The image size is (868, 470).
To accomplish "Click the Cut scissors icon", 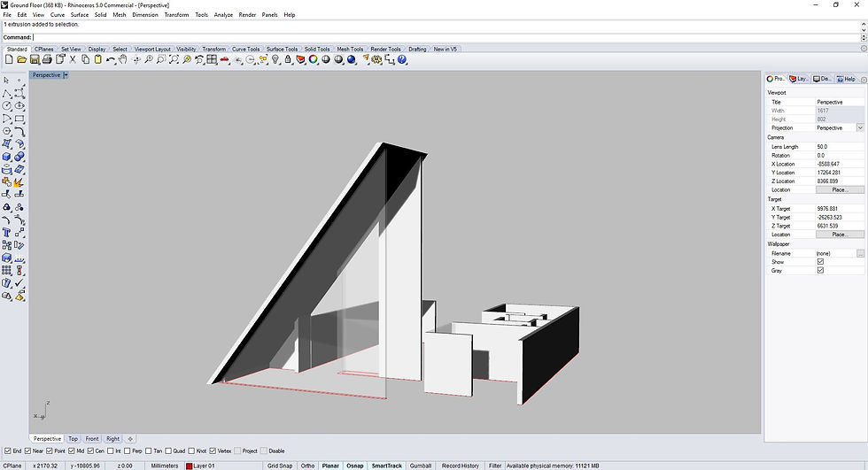I will point(73,59).
